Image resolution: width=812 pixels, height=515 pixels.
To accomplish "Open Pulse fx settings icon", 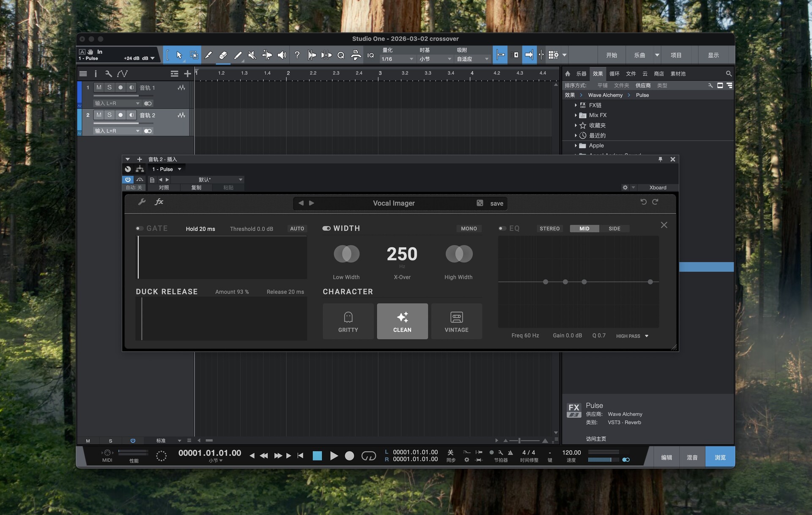I will (x=159, y=202).
